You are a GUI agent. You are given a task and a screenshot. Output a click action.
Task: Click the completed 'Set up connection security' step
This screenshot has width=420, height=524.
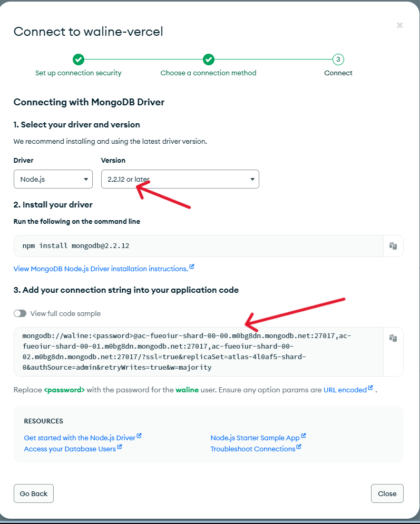(78, 60)
